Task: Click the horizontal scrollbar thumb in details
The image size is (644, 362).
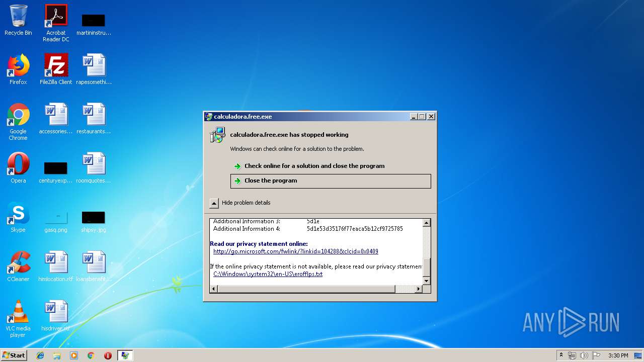Action: (306, 289)
